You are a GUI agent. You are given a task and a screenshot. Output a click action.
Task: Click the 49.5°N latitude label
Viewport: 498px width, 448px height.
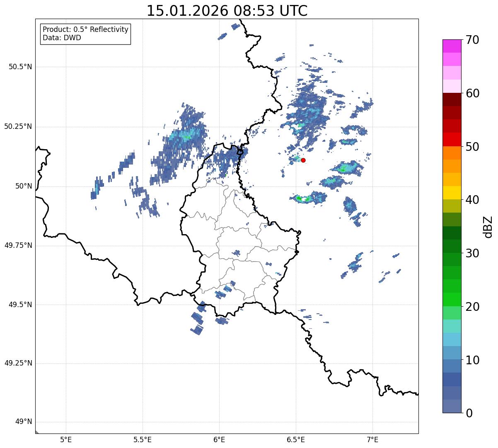pyautogui.click(x=20, y=305)
